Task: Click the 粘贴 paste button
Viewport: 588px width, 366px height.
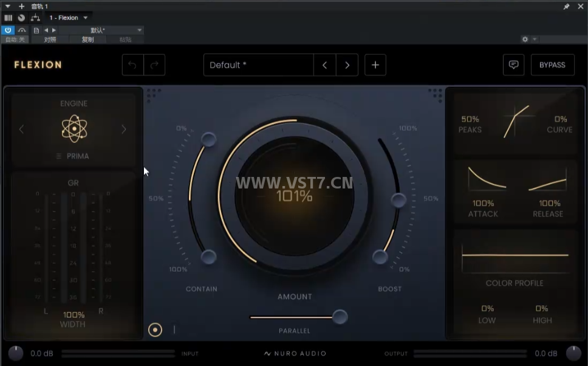Action: click(125, 40)
